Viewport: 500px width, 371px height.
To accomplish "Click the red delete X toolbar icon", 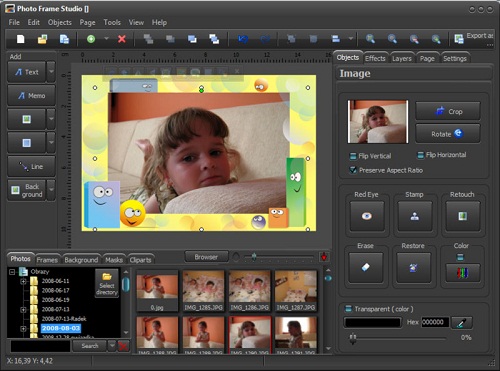I will point(122,39).
